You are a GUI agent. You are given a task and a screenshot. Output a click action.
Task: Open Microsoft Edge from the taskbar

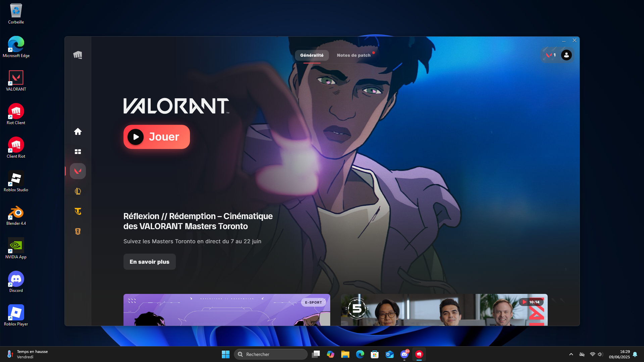[360, 354]
